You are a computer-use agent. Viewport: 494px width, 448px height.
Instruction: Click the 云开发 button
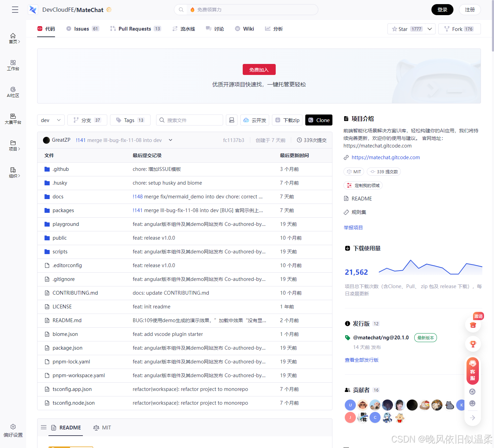255,120
